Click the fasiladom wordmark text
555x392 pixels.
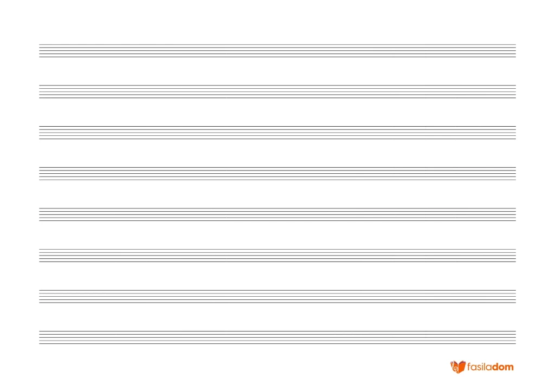click(490, 367)
